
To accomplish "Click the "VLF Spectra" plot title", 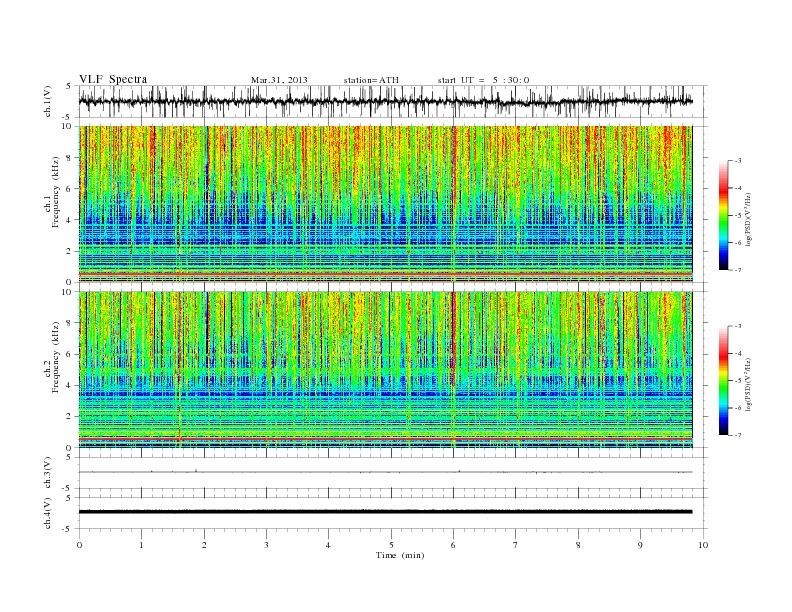I will coord(113,79).
